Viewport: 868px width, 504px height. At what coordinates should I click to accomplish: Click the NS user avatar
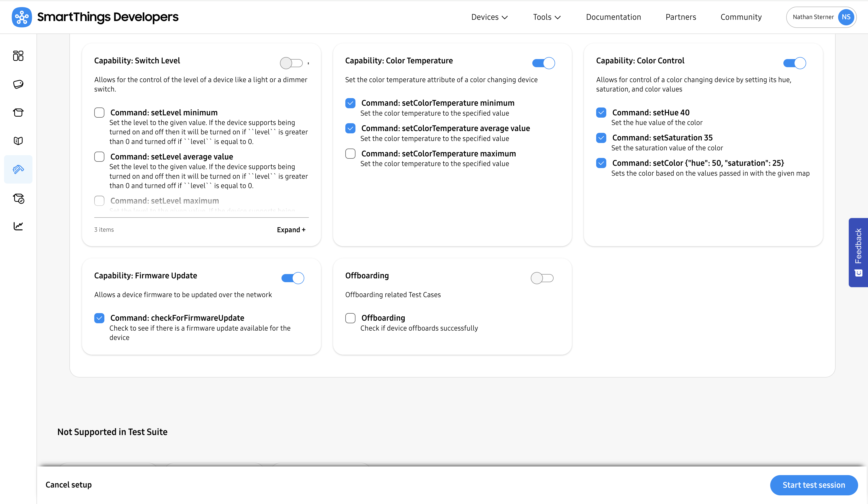coord(846,17)
